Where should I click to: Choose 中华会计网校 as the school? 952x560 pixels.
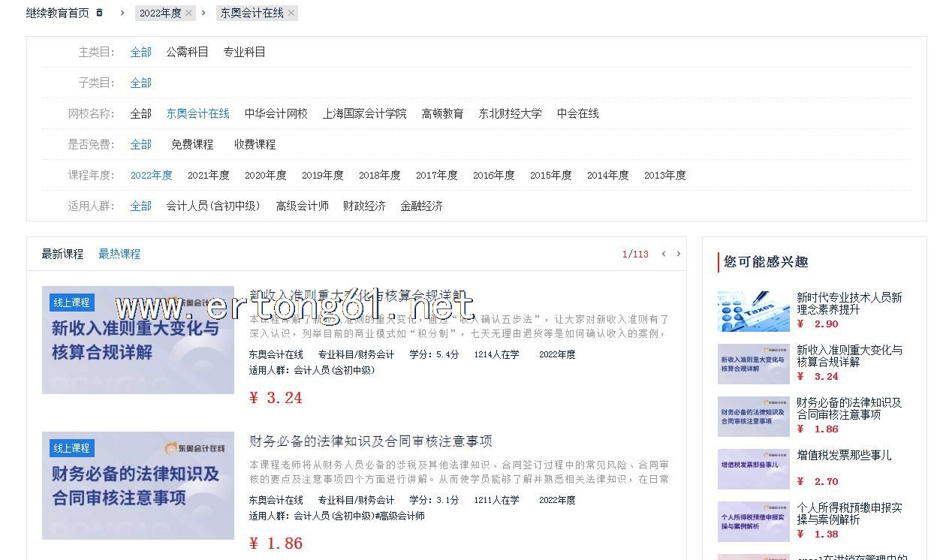click(276, 113)
